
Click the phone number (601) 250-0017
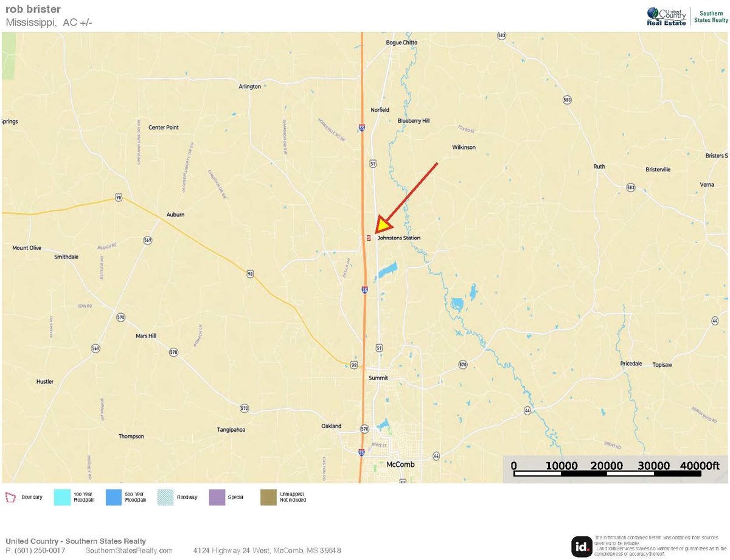click(x=35, y=551)
